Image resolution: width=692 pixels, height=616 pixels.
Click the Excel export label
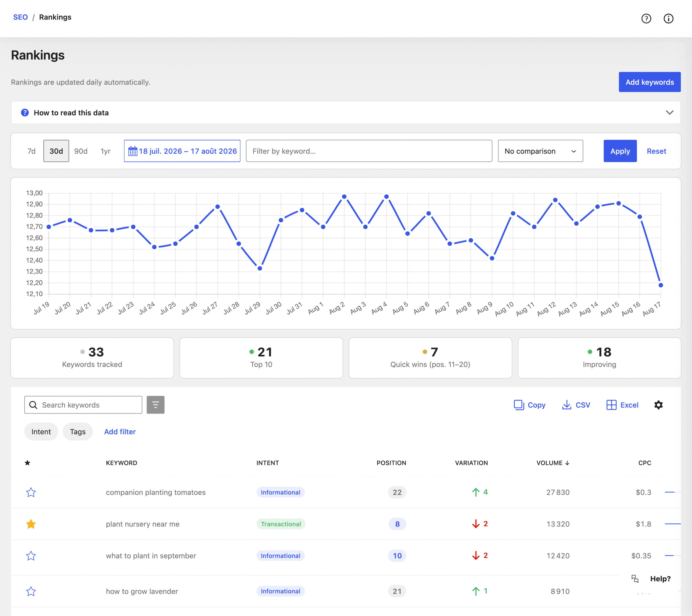tap(629, 405)
